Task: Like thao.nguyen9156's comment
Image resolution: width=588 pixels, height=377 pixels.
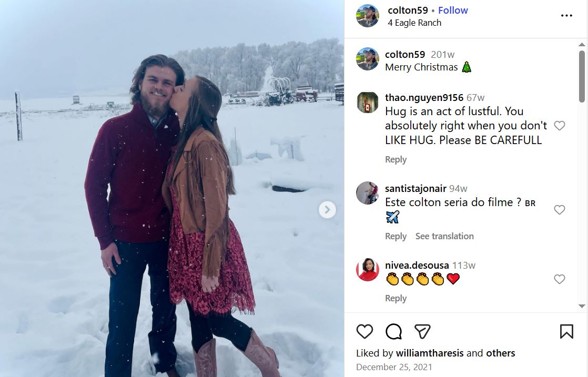Action: [x=560, y=126]
